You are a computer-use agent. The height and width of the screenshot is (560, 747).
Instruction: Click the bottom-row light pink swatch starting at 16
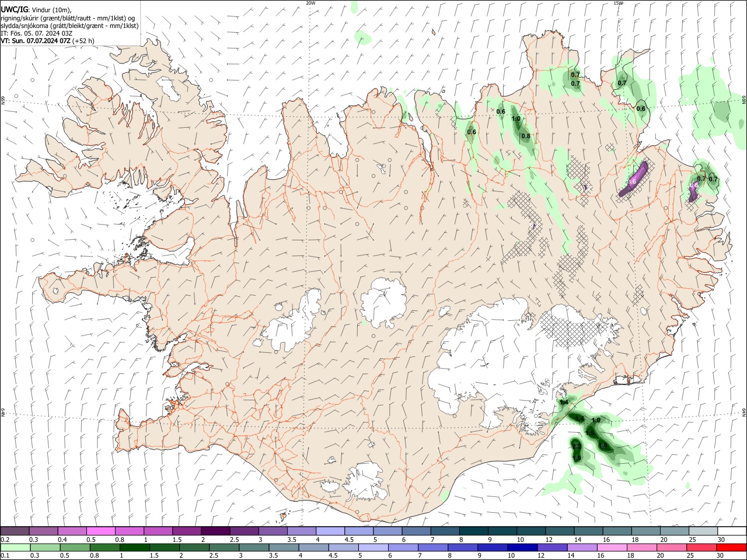[x=612, y=548]
